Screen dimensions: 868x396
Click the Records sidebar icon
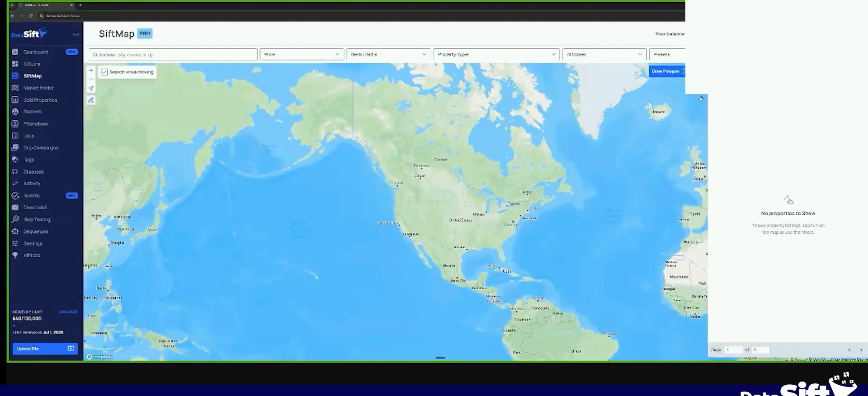(15, 112)
